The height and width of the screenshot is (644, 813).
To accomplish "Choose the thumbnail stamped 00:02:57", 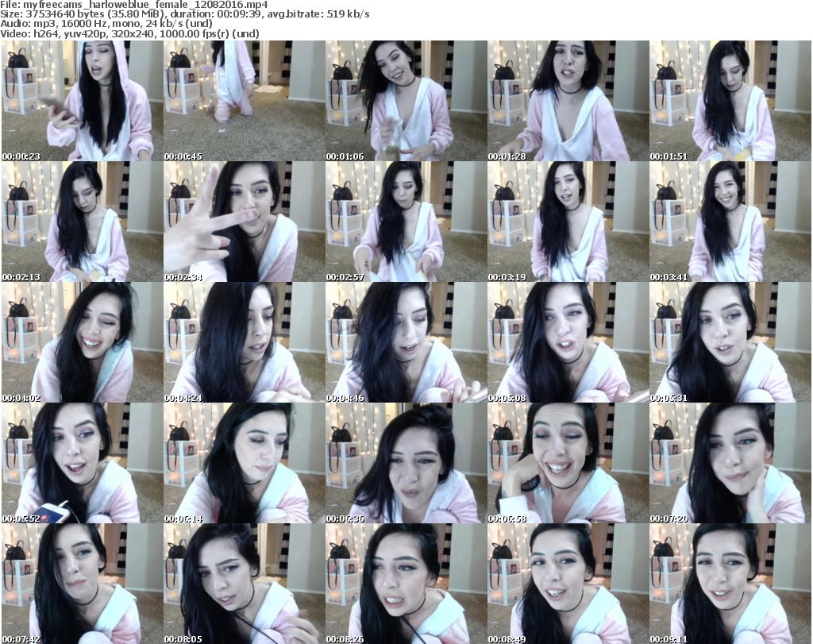I will pos(406,222).
